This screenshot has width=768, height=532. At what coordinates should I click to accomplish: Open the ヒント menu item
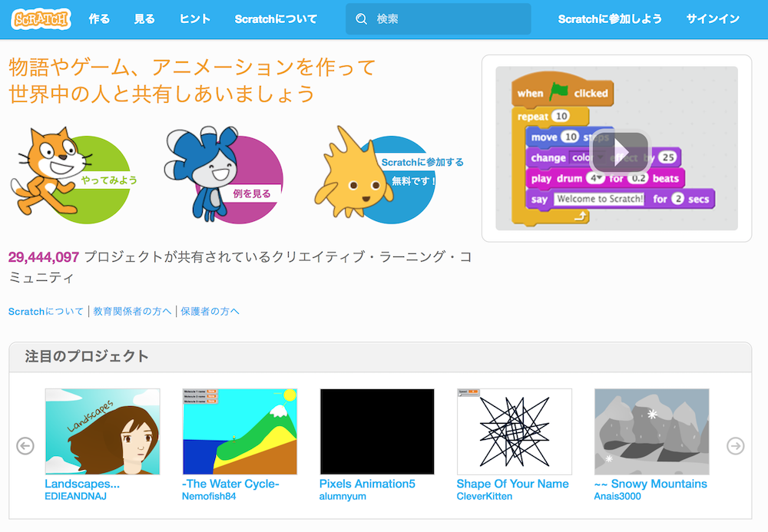click(x=195, y=19)
